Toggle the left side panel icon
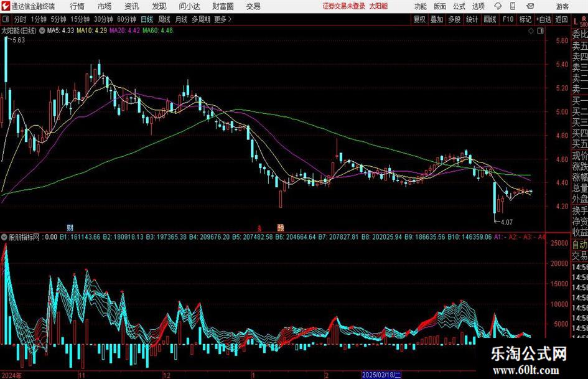The width and height of the screenshot is (588, 379). (x=5, y=19)
